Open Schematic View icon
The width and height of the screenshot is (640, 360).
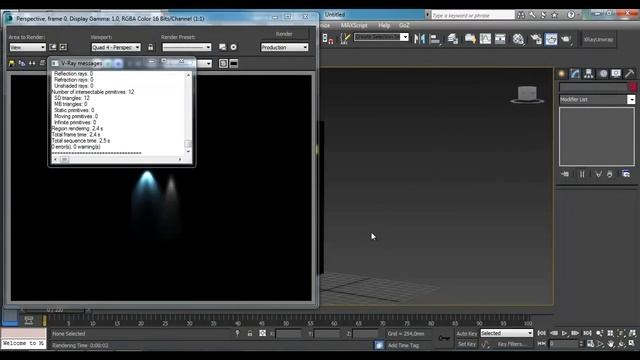pos(500,39)
